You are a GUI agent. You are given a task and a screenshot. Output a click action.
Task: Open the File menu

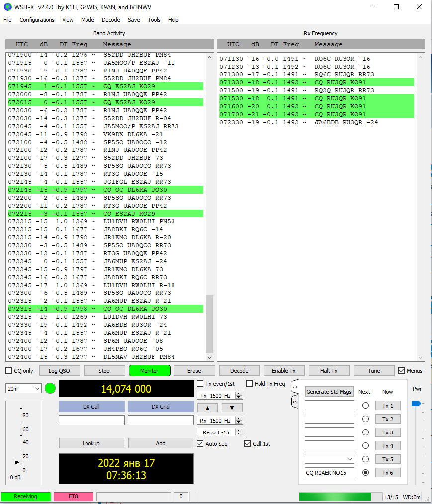(7, 20)
